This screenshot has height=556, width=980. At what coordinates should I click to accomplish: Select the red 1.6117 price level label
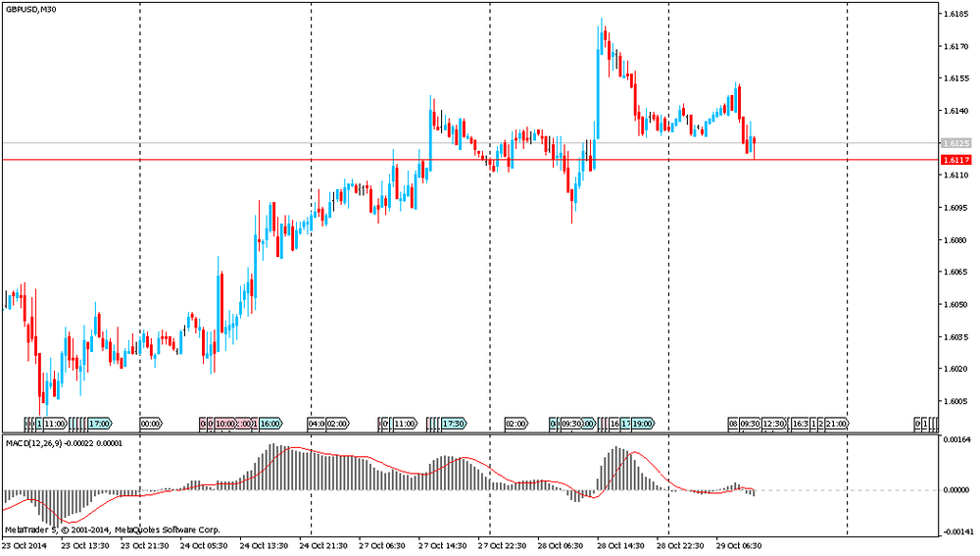click(956, 160)
